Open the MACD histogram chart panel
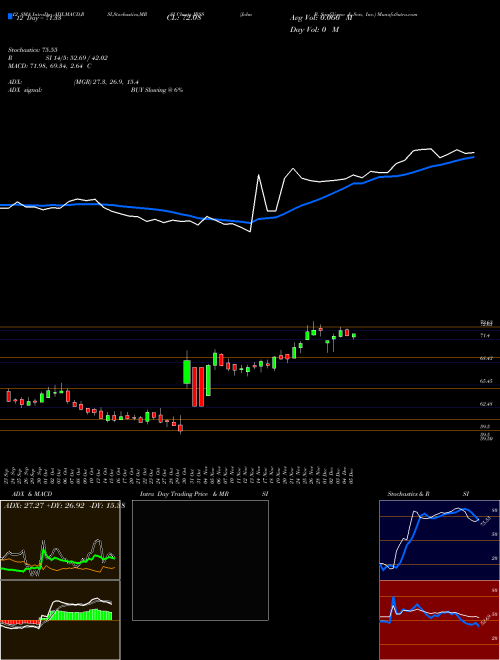The image size is (500, 660). tap(60, 620)
